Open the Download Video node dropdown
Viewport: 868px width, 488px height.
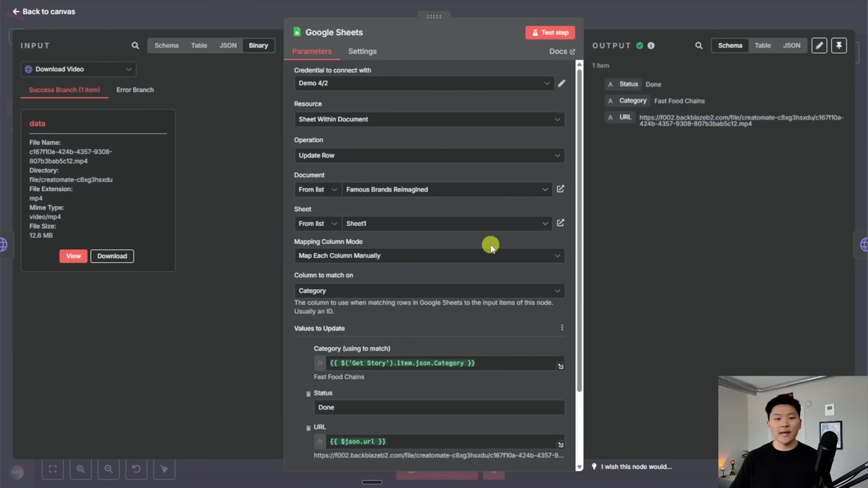[79, 69]
